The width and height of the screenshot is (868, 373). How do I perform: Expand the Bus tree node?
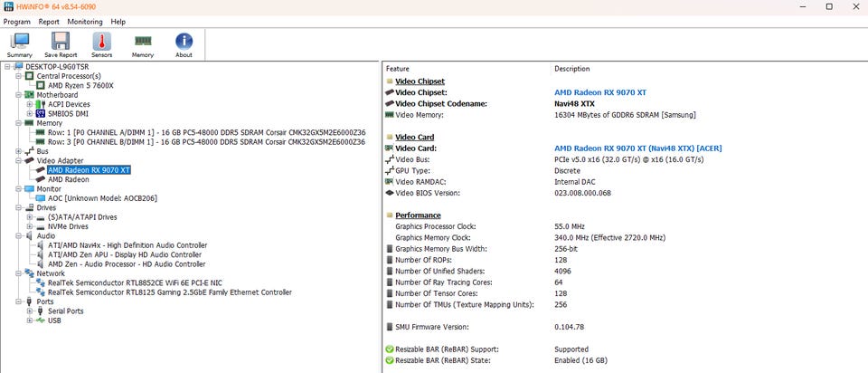click(18, 151)
